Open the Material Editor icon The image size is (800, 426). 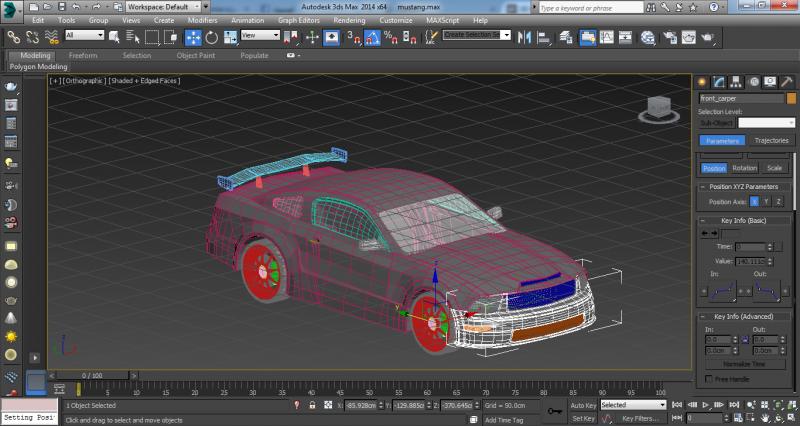point(647,37)
